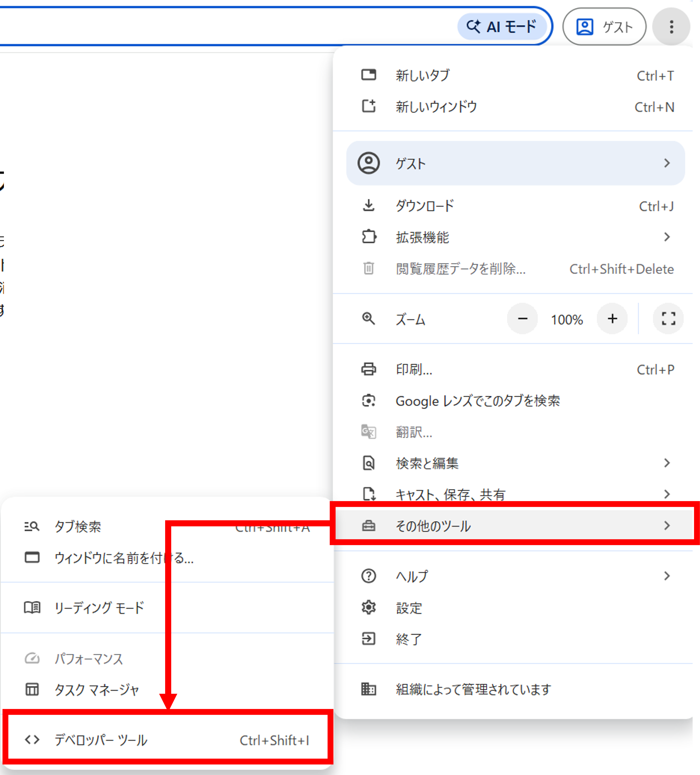Click the タスク マネージャ table icon
This screenshot has height=775, width=700.
point(32,689)
